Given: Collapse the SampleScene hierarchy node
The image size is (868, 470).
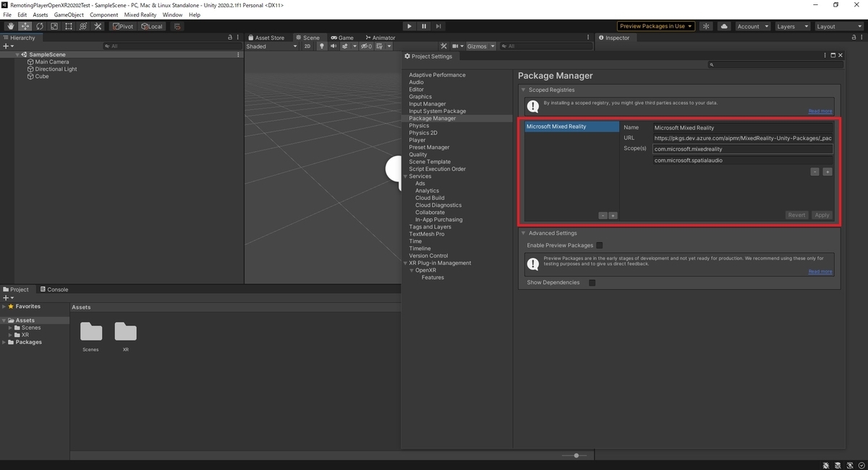Looking at the screenshot, I should (x=17, y=54).
